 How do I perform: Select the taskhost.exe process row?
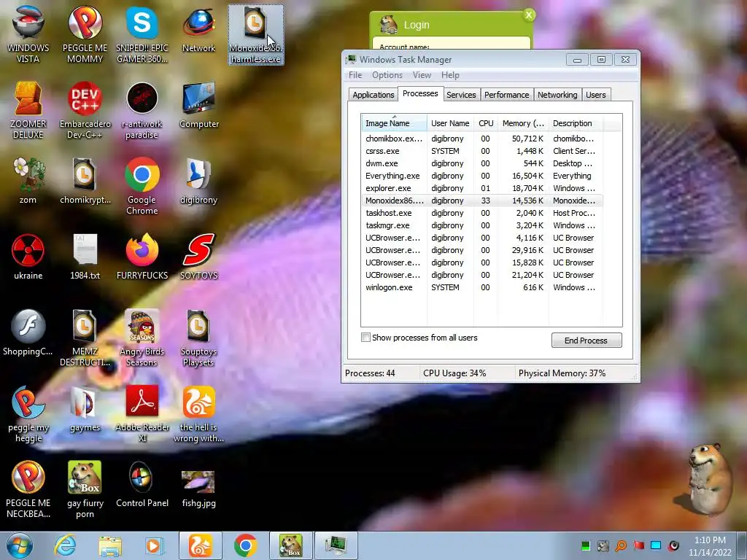pos(481,213)
